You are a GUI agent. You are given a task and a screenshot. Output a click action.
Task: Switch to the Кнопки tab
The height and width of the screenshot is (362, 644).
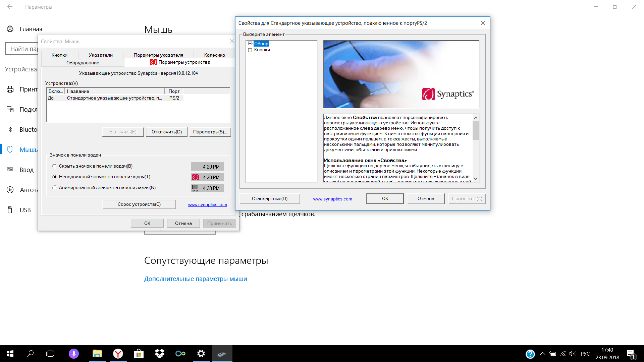(60, 55)
